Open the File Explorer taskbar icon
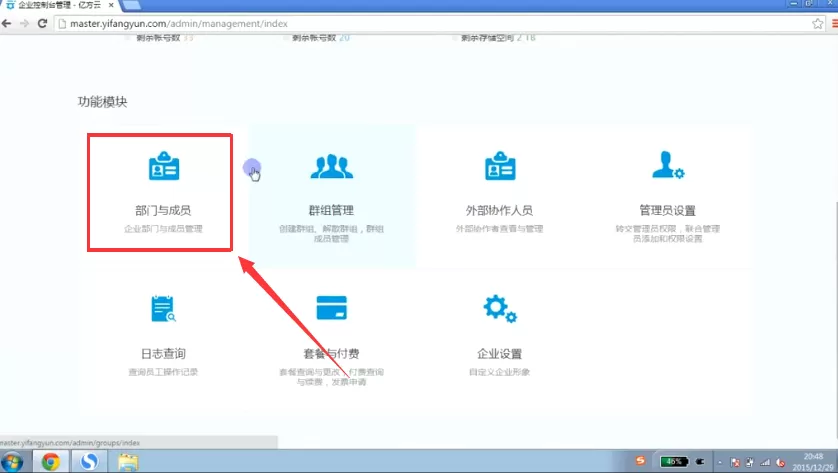This screenshot has height=473, width=838. click(128, 462)
